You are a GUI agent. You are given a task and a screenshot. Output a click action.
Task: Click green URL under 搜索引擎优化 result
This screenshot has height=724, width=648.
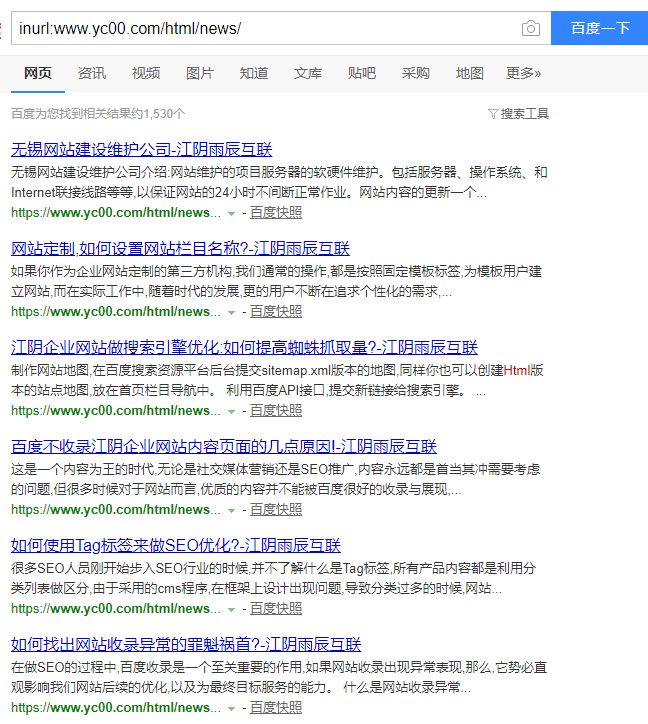point(116,410)
